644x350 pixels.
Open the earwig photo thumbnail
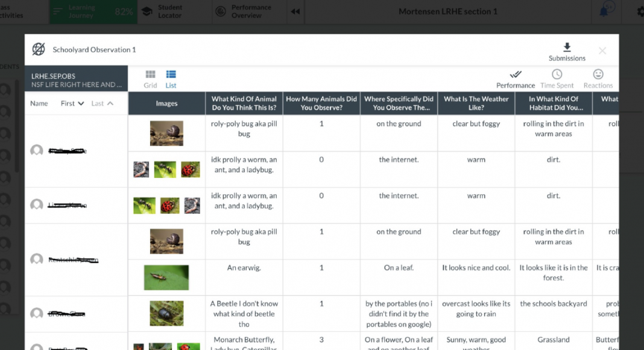point(166,278)
